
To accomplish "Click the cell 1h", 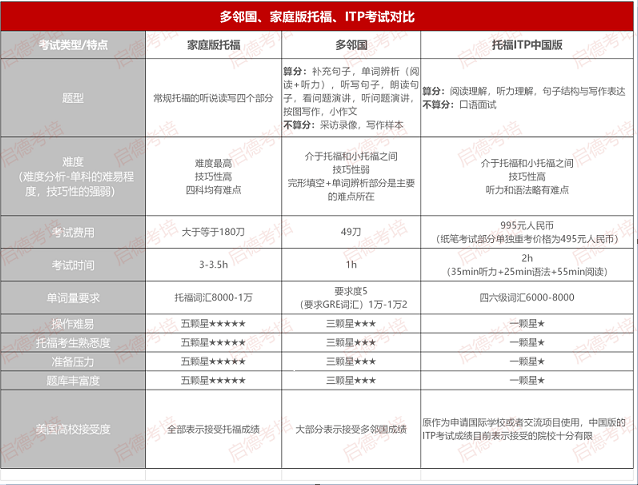I will point(351,265).
